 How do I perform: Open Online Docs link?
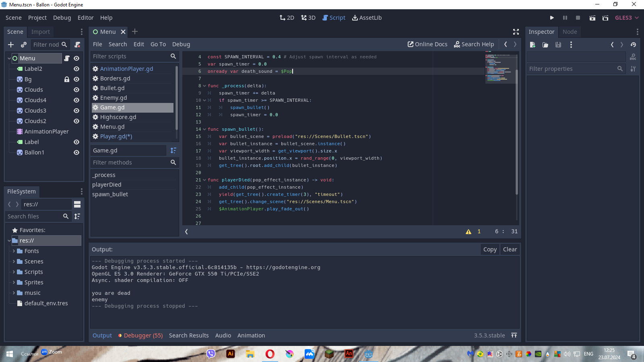[427, 44]
